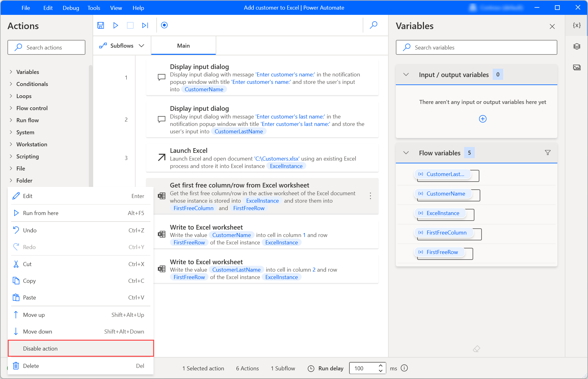Start the recorder icon in toolbar
This screenshot has width=588, height=379.
[164, 25]
